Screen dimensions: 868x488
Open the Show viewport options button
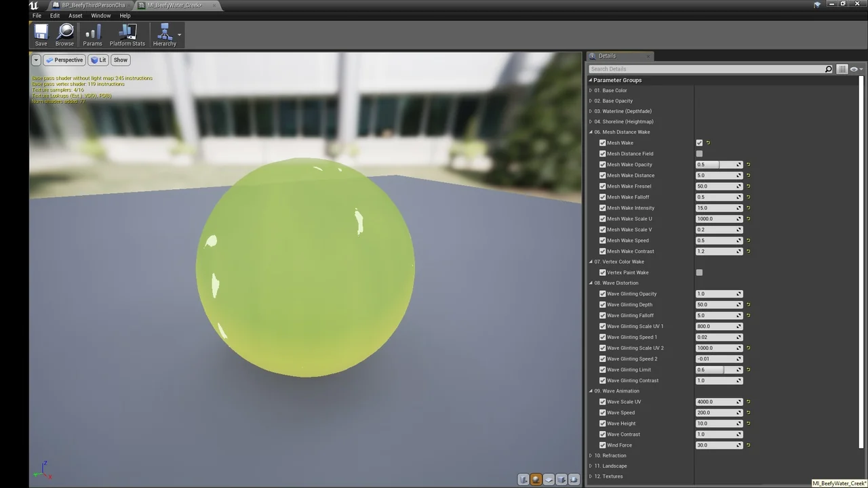pos(120,60)
